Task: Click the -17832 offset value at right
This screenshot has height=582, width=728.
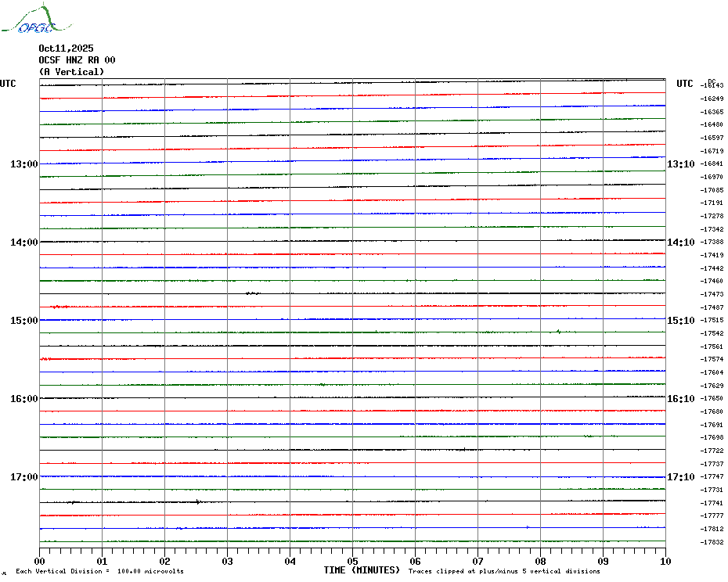Action: [x=712, y=542]
